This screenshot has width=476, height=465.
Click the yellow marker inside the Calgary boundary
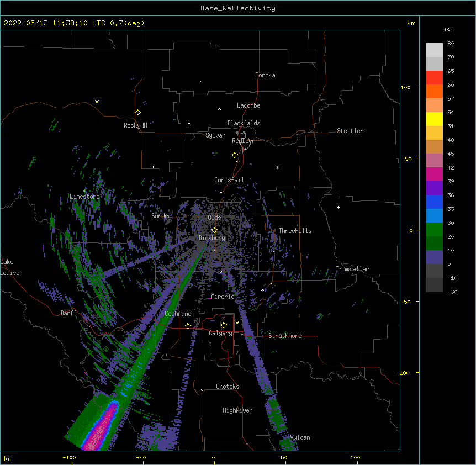click(x=224, y=325)
